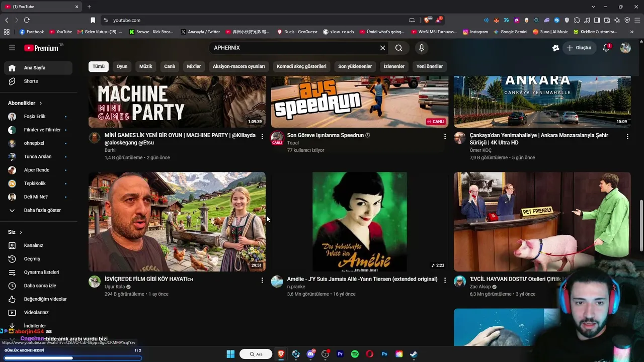Select the Yeni öneriler chip
This screenshot has width=644, height=362.
pyautogui.click(x=430, y=66)
